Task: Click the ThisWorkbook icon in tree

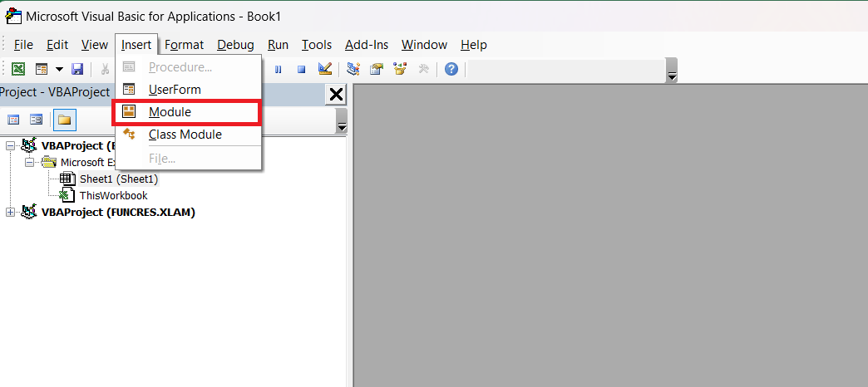Action: (x=67, y=195)
